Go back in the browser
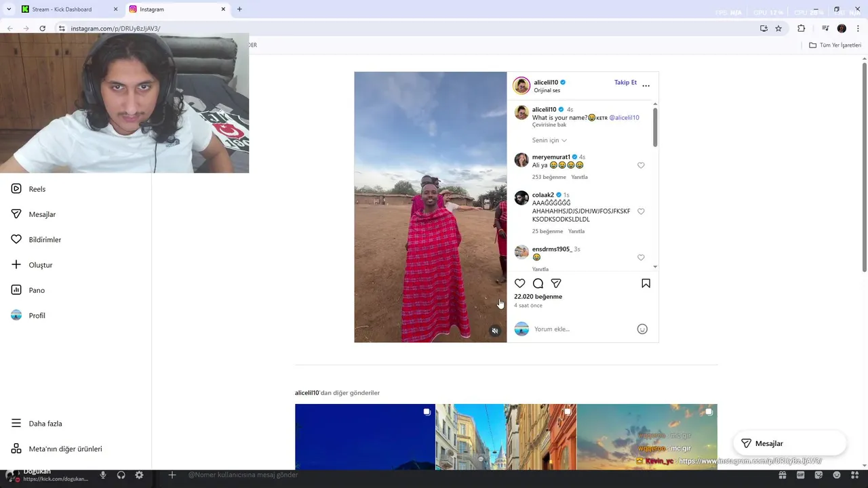 click(x=9, y=28)
